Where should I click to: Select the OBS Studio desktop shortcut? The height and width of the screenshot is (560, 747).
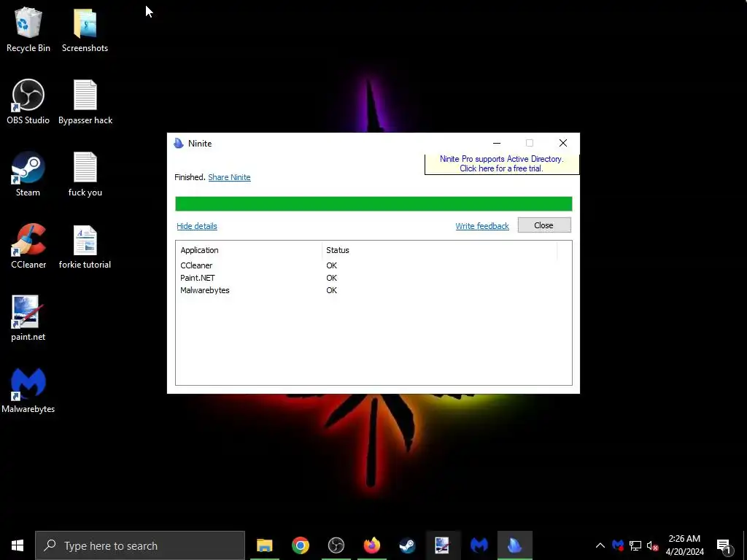28,101
